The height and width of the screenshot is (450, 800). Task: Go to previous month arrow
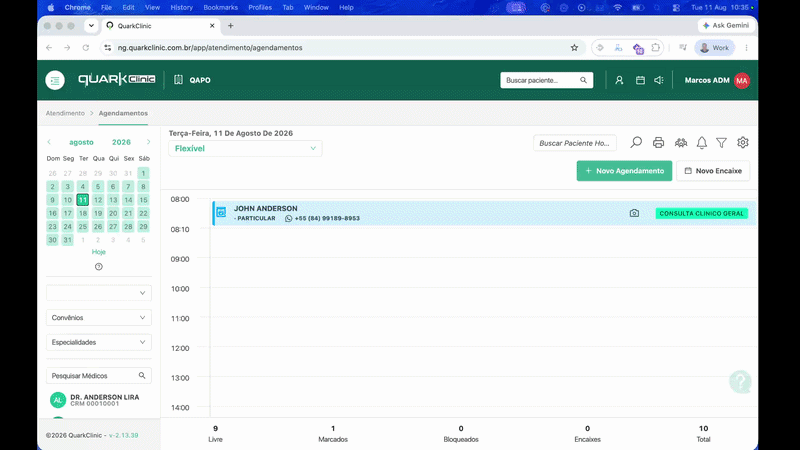[49, 142]
